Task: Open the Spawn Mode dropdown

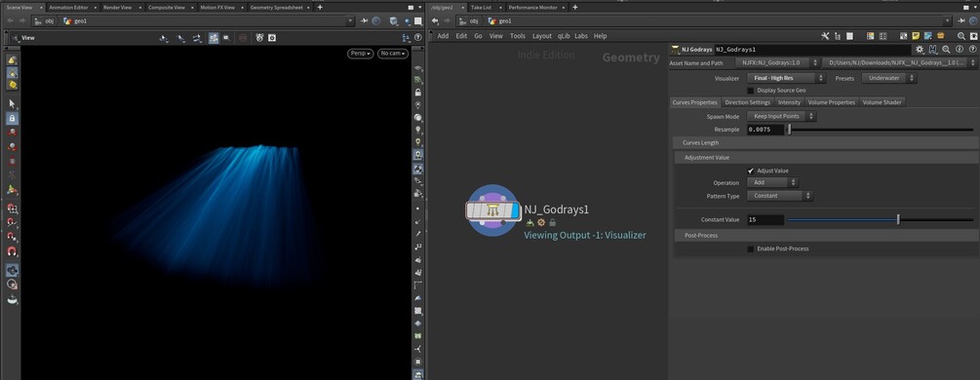Action: point(781,116)
